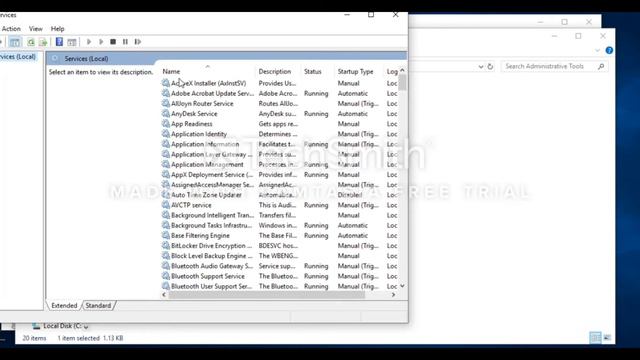Click the gear icon of AVCTP service
Screen dimensions: 640x360
click(166, 205)
